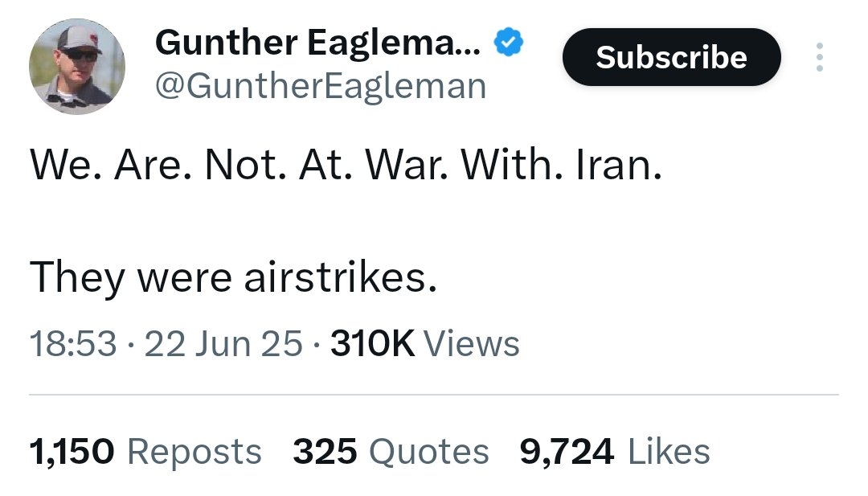Click the 1,150 repost count number

(x=72, y=452)
